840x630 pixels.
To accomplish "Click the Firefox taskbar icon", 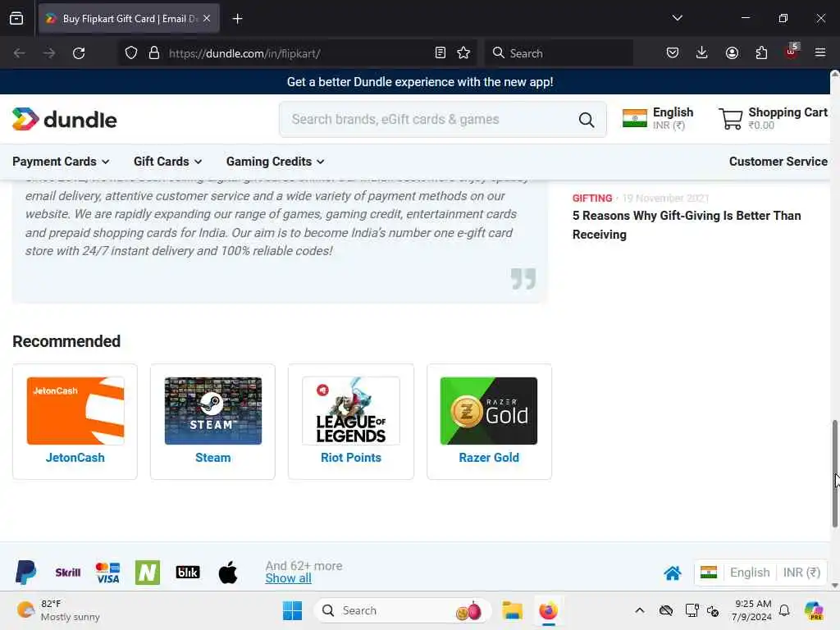I will [x=548, y=610].
